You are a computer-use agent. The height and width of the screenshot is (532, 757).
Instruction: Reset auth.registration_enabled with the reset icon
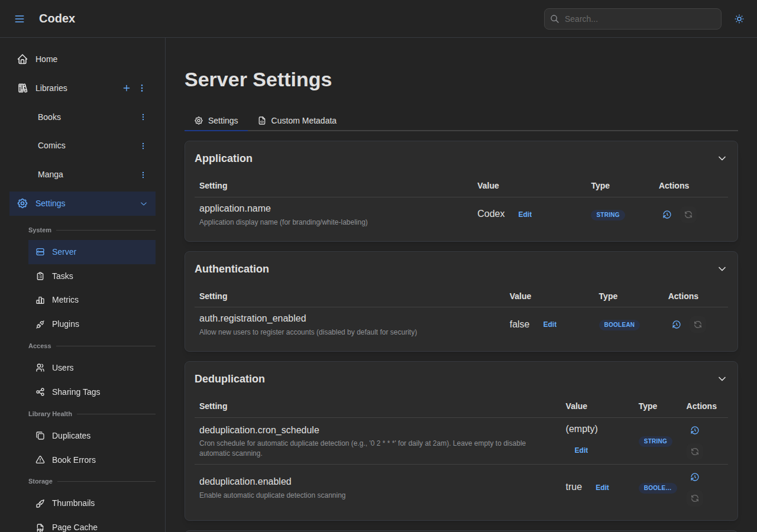(x=698, y=325)
